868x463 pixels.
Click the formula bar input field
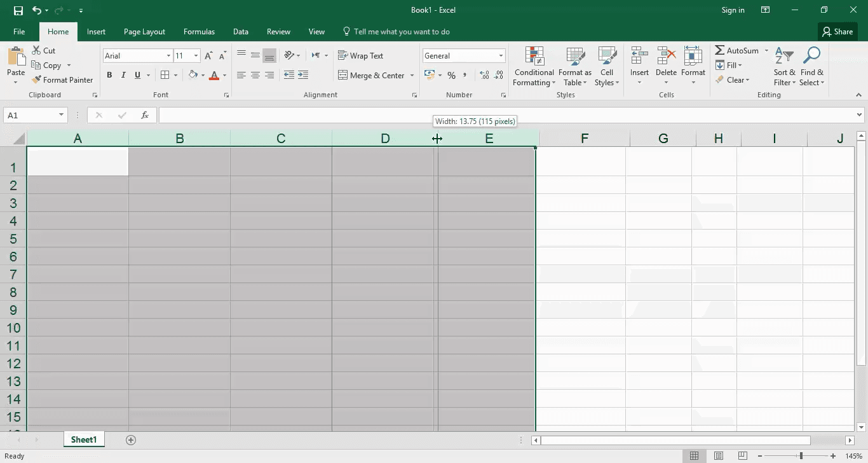(505, 115)
